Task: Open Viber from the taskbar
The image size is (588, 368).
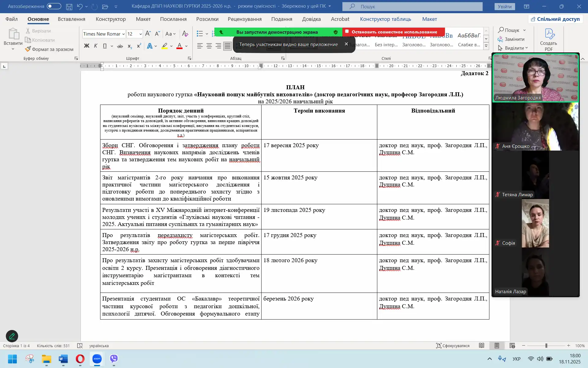Action: pos(114,358)
